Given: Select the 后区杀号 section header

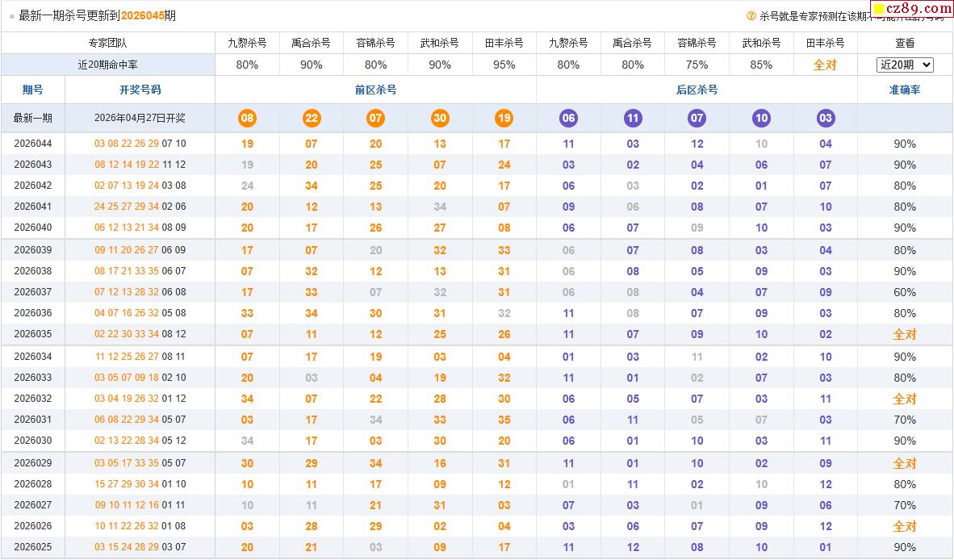Looking at the screenshot, I should [x=697, y=90].
